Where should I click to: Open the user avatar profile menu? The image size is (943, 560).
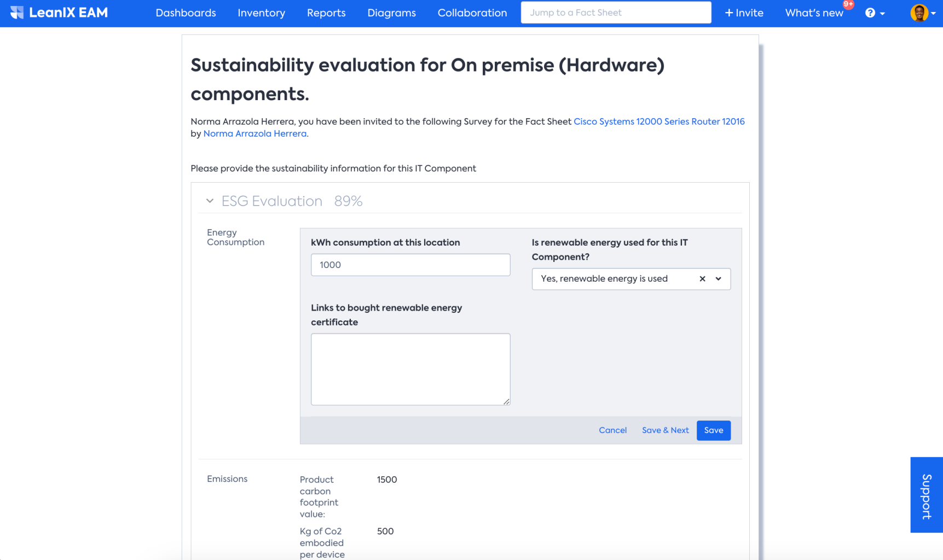click(919, 13)
